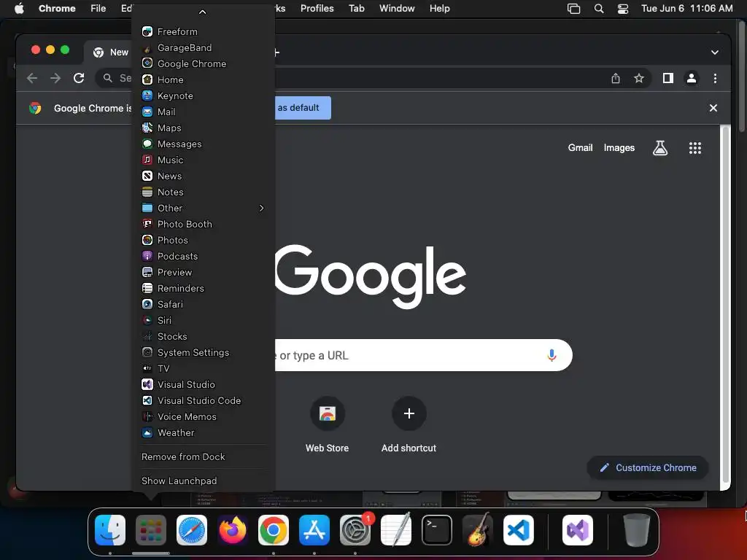
Task: Click the date and time clock
Action: [686, 9]
